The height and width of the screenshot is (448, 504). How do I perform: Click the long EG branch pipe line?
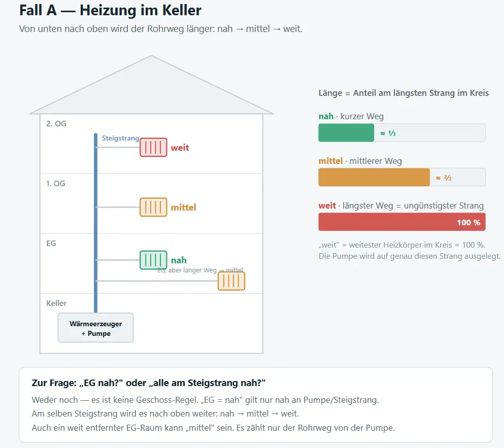157,281
